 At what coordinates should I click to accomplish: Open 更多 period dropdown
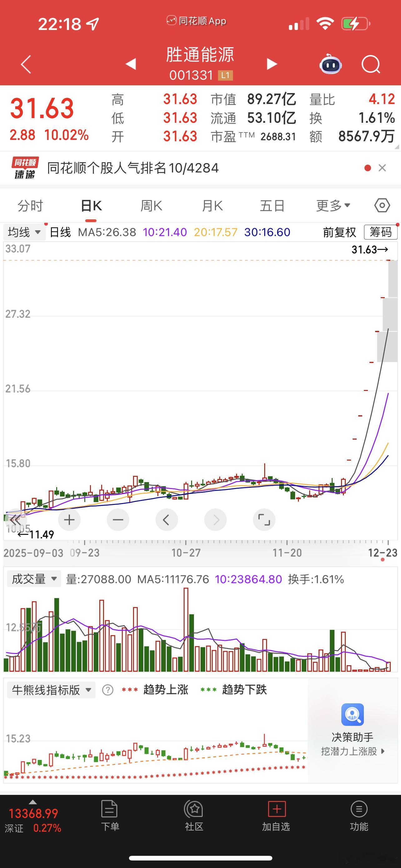point(333,205)
